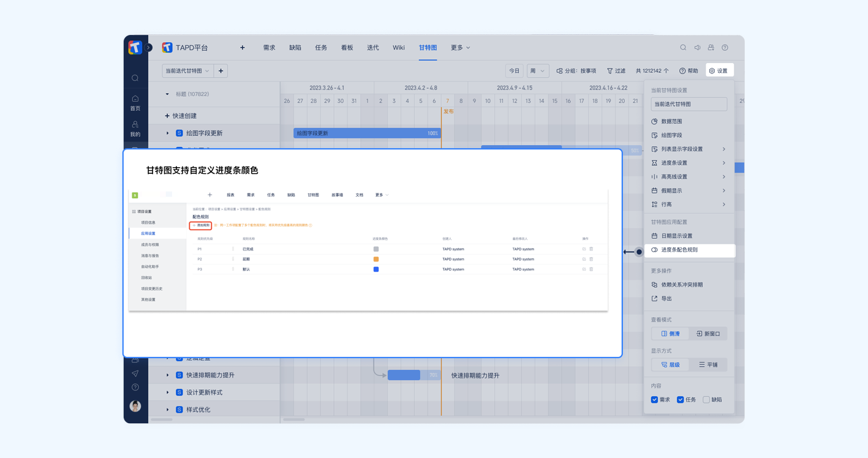Image resolution: width=868 pixels, height=458 pixels.
Task: Expand 行高 submenu
Action: click(689, 205)
